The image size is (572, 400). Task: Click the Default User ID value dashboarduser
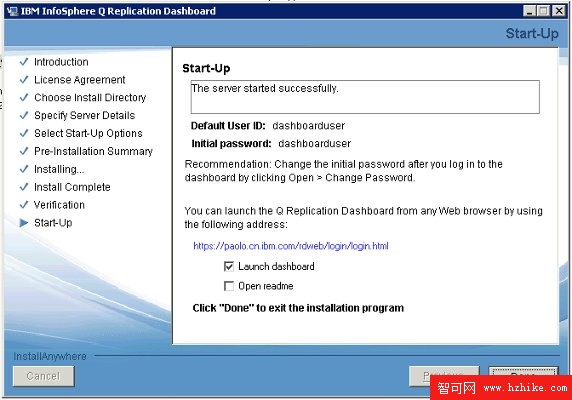coord(308,126)
